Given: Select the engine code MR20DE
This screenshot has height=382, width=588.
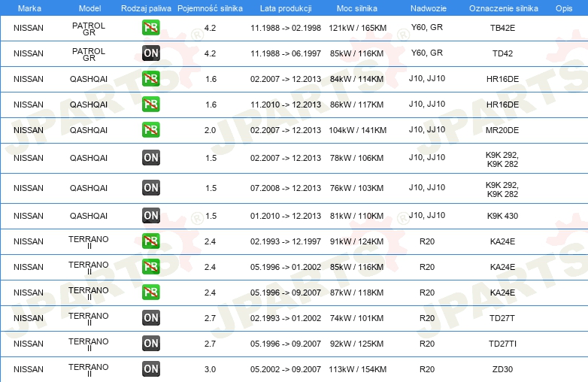Looking at the screenshot, I should click(502, 130).
